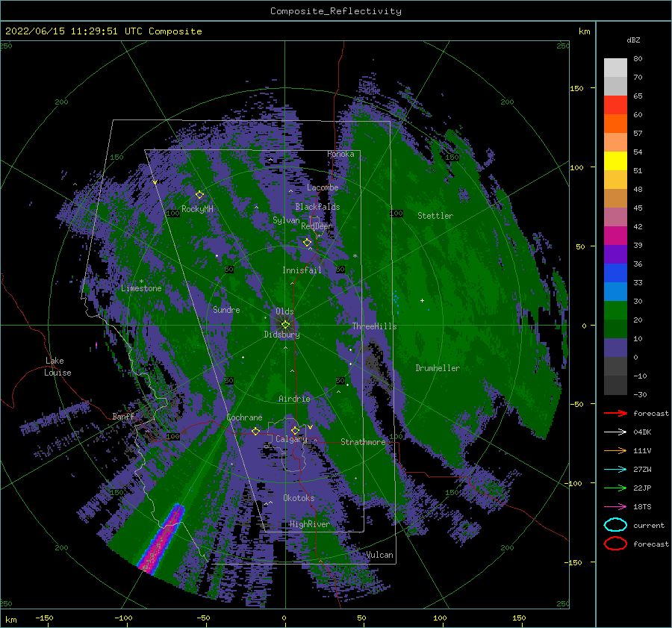Click the Banff label on map
This screenshot has height=628, width=672.
coord(123,417)
